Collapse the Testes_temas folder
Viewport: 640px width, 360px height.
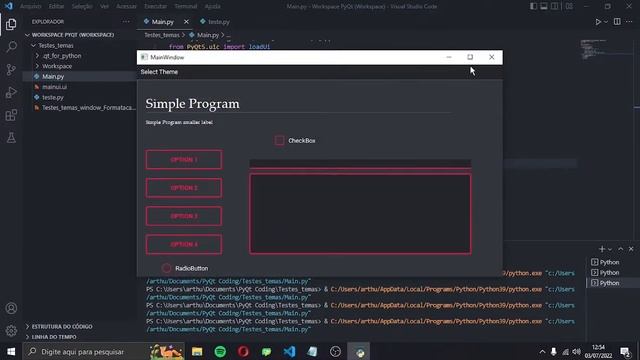55,45
